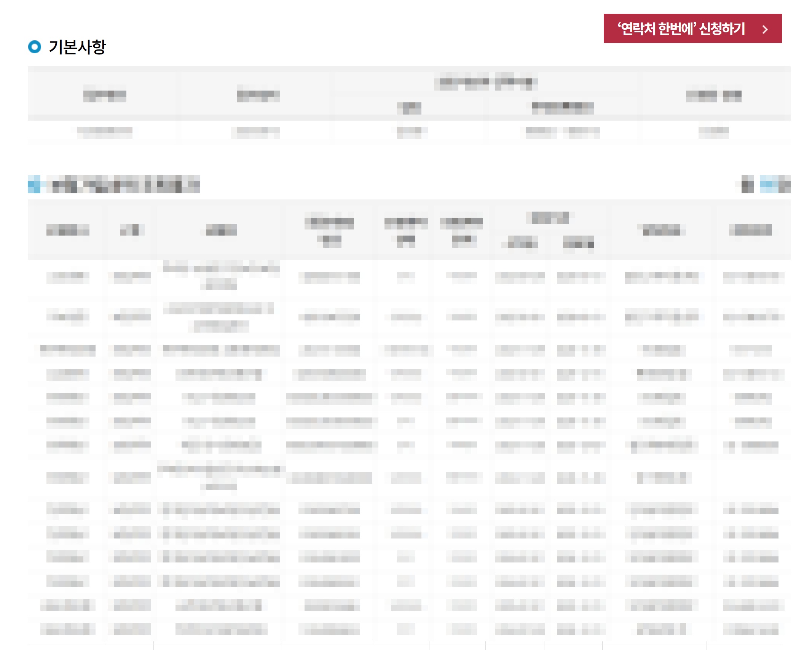Click the last column header of upper table
Image resolution: width=812 pixels, height=650 pixels.
point(713,96)
